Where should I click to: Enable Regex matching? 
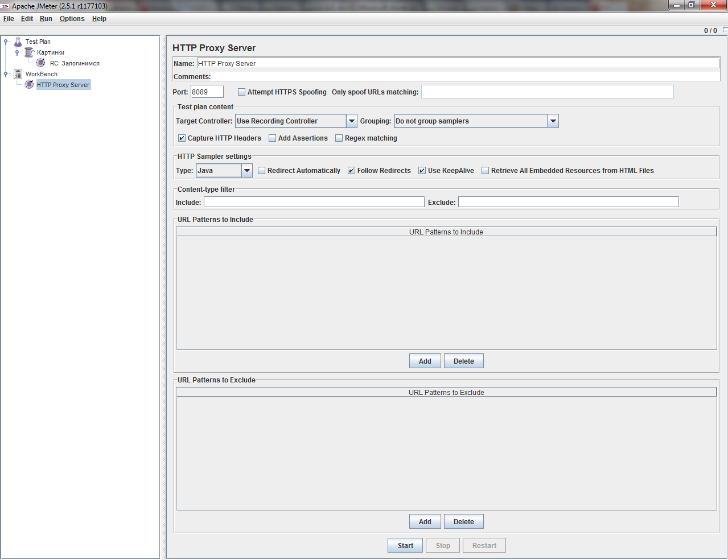point(339,138)
